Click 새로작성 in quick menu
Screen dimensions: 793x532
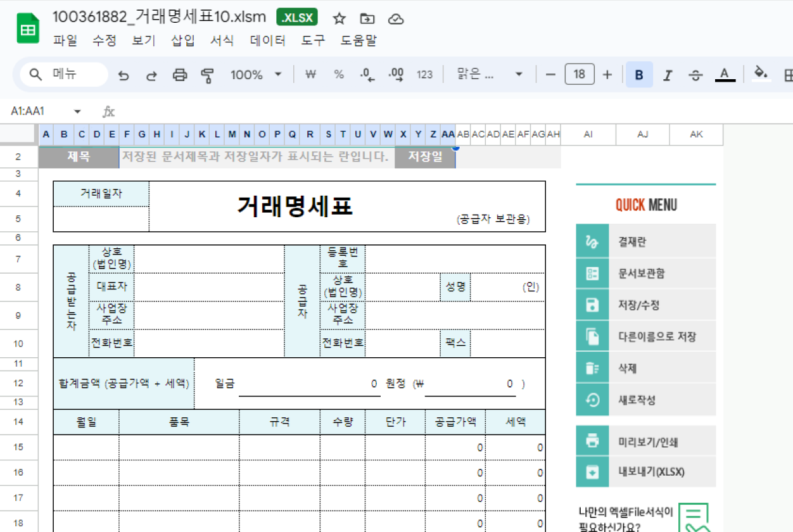(646, 400)
